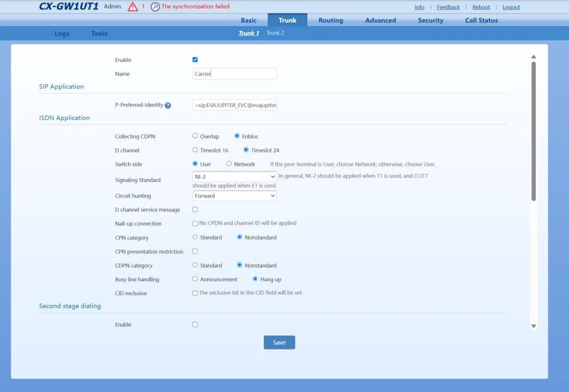Open the Logs menu item
Screen dimensions: 569x392
[62, 34]
